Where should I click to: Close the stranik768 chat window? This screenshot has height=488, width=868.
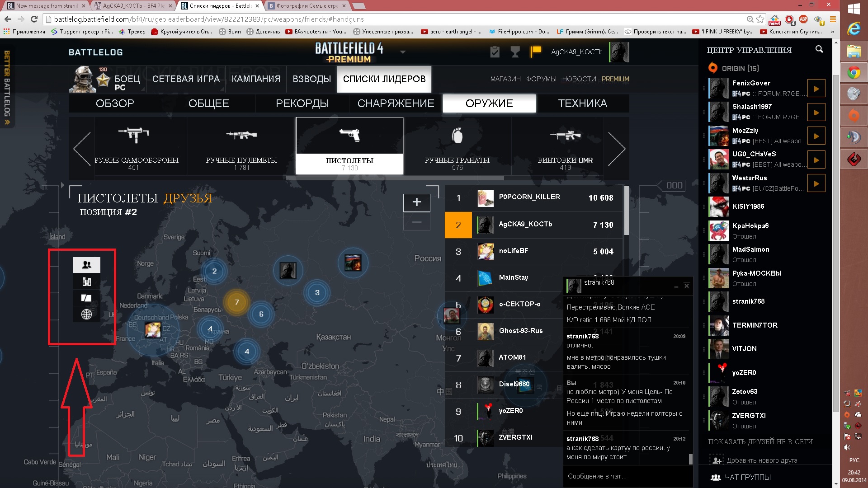coord(686,286)
